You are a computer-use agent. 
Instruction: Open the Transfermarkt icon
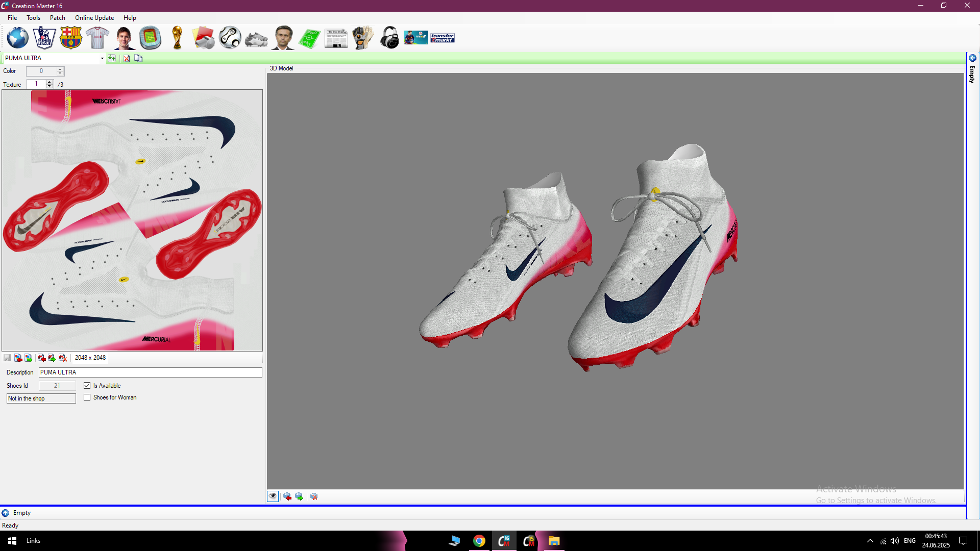pos(443,38)
